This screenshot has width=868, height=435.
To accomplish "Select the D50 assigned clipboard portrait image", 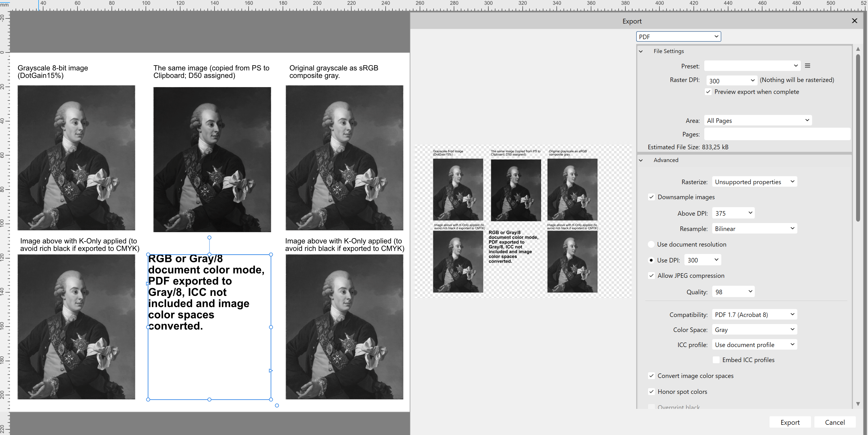I will click(x=212, y=159).
